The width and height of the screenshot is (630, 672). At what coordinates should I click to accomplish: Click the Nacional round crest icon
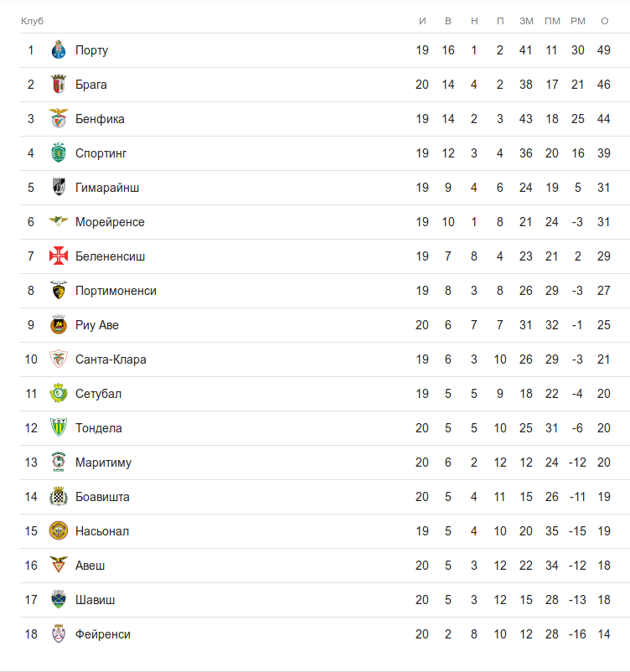tap(59, 531)
